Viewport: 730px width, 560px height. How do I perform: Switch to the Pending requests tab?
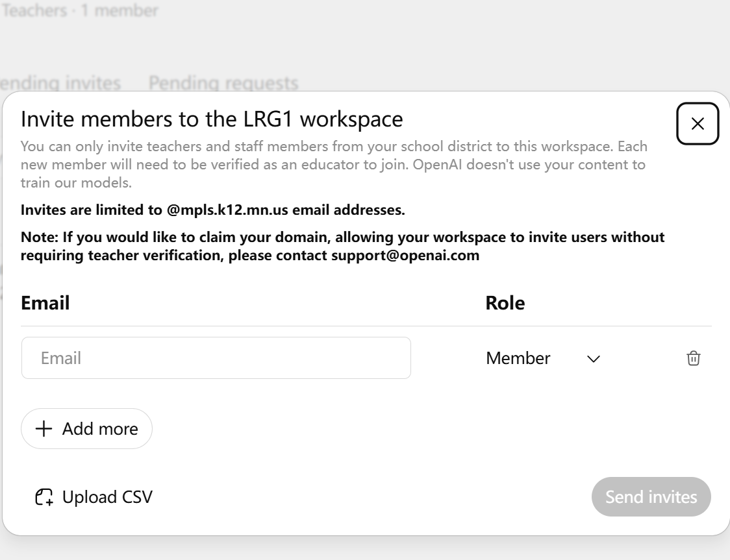223,83
